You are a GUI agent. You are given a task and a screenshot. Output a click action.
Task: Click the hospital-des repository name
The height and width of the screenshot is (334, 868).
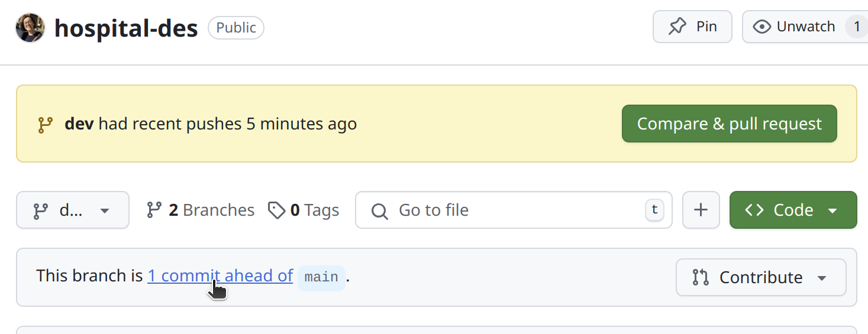(x=126, y=28)
